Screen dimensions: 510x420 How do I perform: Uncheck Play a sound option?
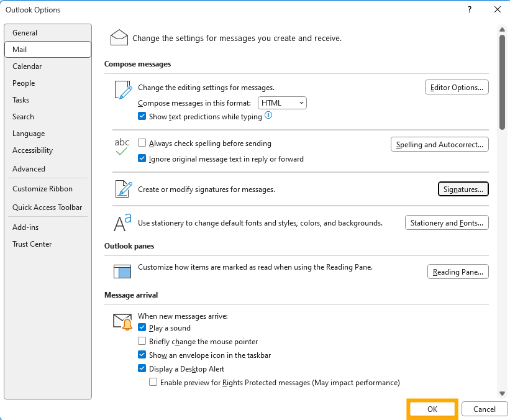(142, 327)
